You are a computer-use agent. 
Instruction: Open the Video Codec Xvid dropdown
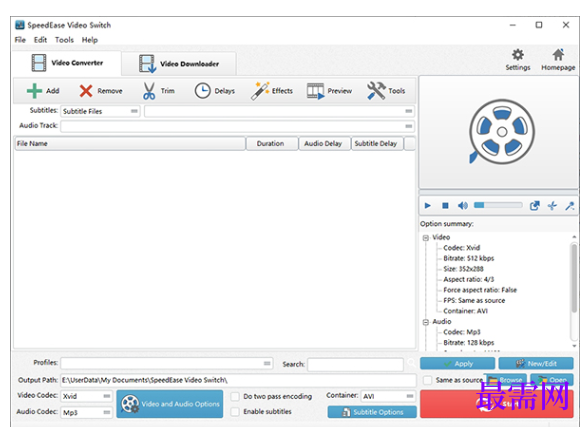pos(87,396)
